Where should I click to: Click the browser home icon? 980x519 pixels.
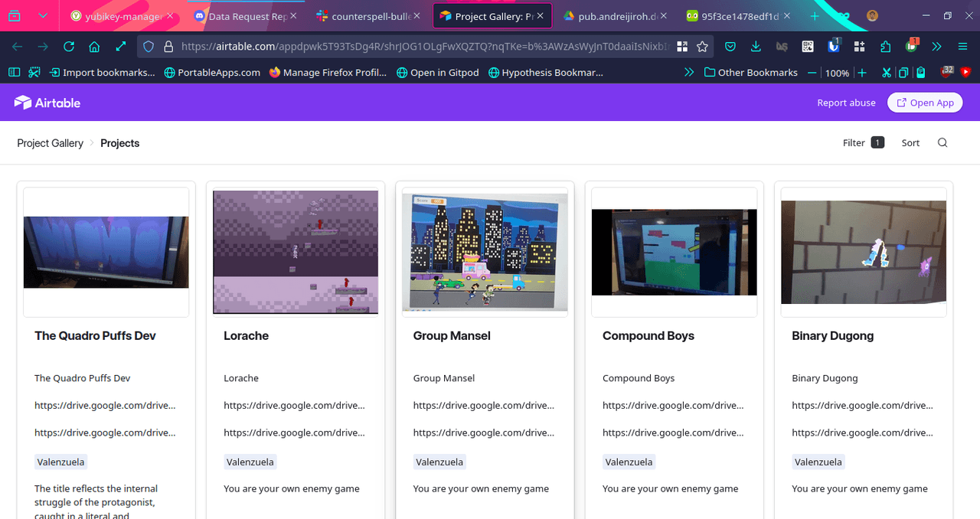pos(94,47)
